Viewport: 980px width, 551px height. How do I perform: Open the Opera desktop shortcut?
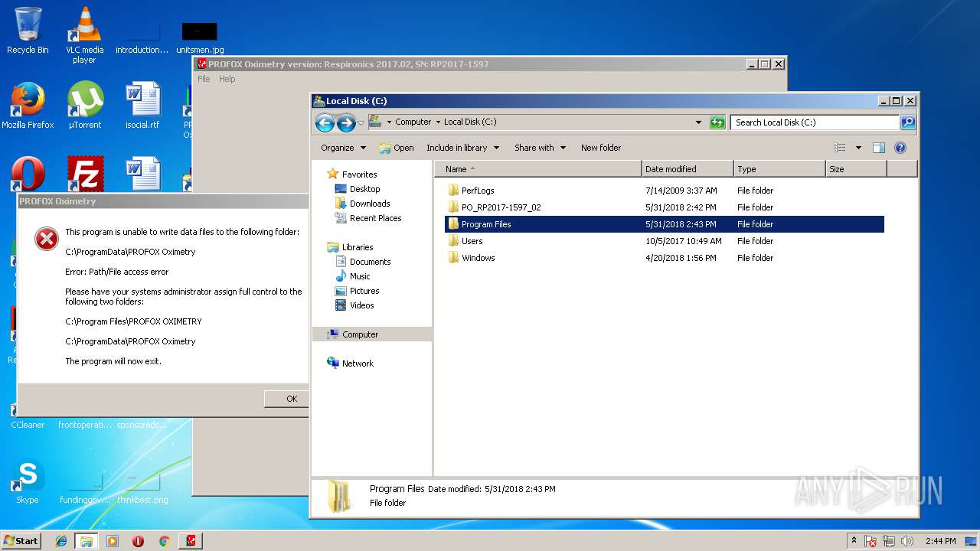pyautogui.click(x=28, y=174)
